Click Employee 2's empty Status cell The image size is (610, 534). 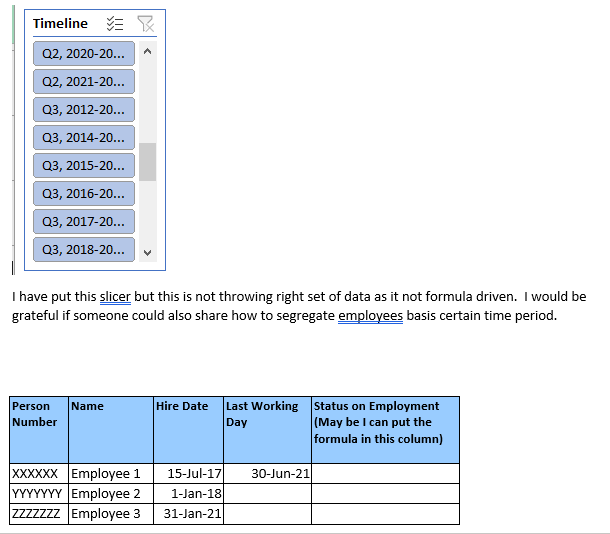[x=386, y=494]
